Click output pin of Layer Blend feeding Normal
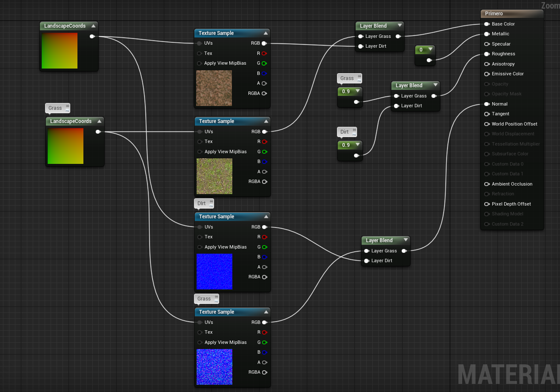The height and width of the screenshot is (392, 560). pyautogui.click(x=404, y=251)
